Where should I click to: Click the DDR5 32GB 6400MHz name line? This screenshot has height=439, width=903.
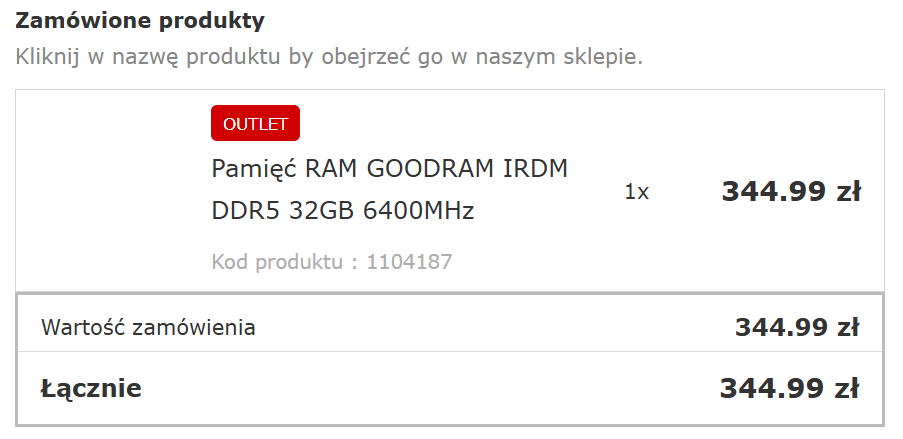tap(342, 211)
